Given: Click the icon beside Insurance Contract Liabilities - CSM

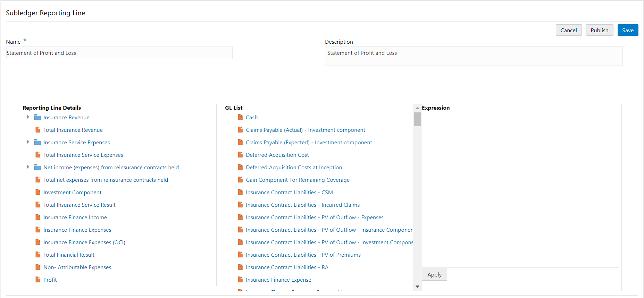Looking at the screenshot, I should [x=240, y=192].
